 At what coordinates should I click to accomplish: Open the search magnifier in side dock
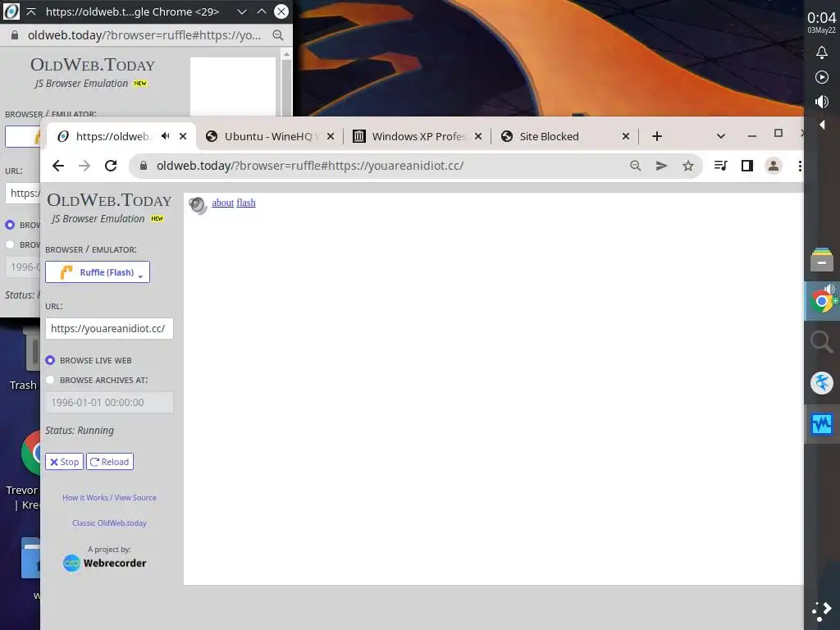821,342
